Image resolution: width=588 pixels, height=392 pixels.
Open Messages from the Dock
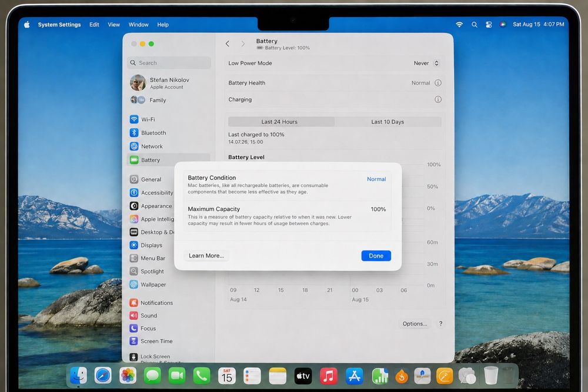point(153,375)
